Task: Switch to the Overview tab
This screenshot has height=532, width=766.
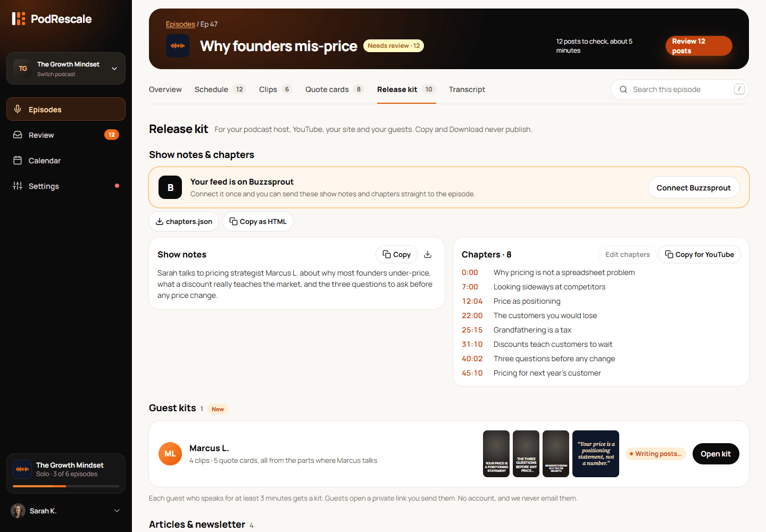Action: tap(165, 89)
